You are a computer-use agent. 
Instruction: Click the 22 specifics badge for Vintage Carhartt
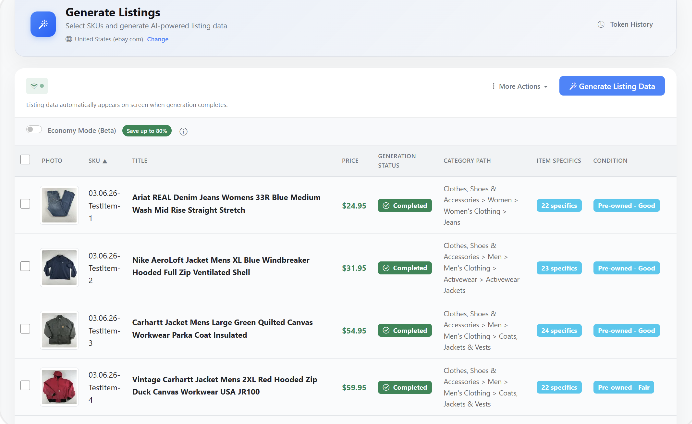[559, 387]
